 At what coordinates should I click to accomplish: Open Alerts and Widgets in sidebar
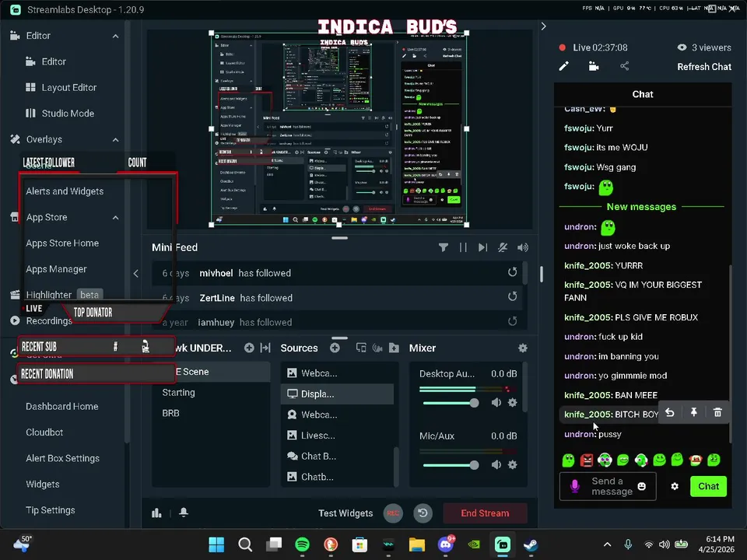coord(65,191)
